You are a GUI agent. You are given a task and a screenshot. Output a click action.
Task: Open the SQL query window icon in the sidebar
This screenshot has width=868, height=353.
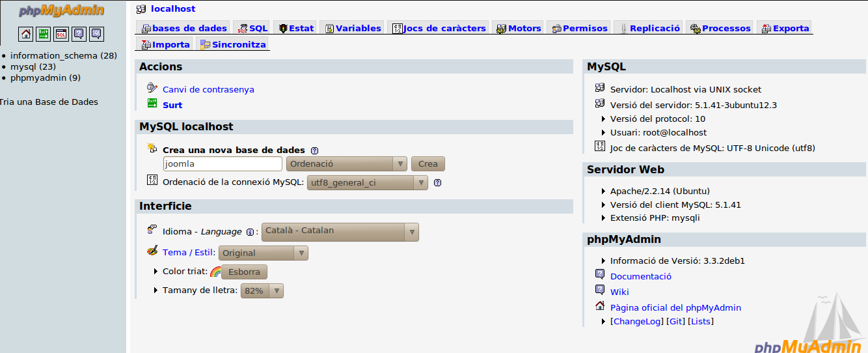[61, 34]
